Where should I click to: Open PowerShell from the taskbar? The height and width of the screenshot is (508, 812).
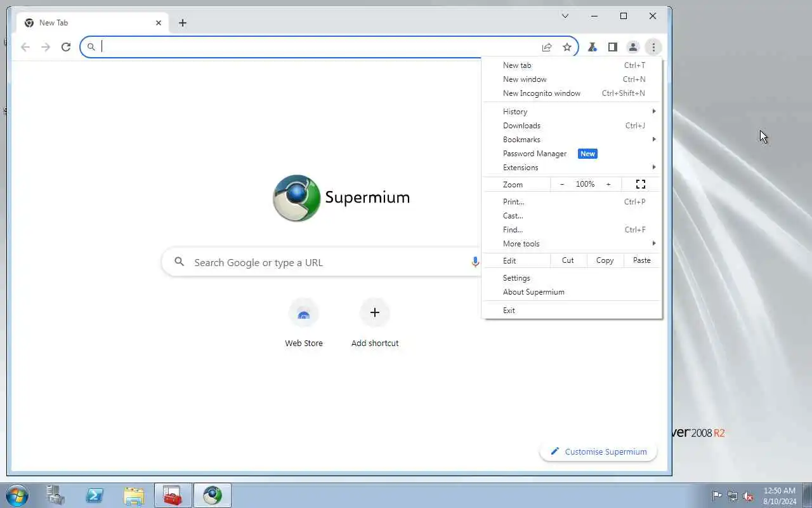point(95,495)
